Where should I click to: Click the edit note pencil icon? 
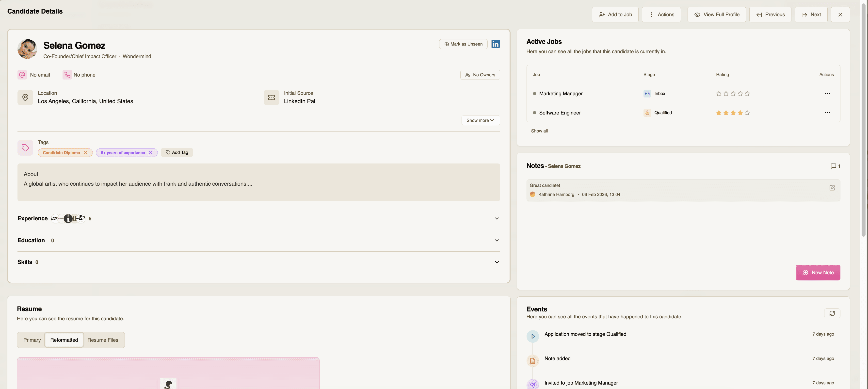click(832, 188)
